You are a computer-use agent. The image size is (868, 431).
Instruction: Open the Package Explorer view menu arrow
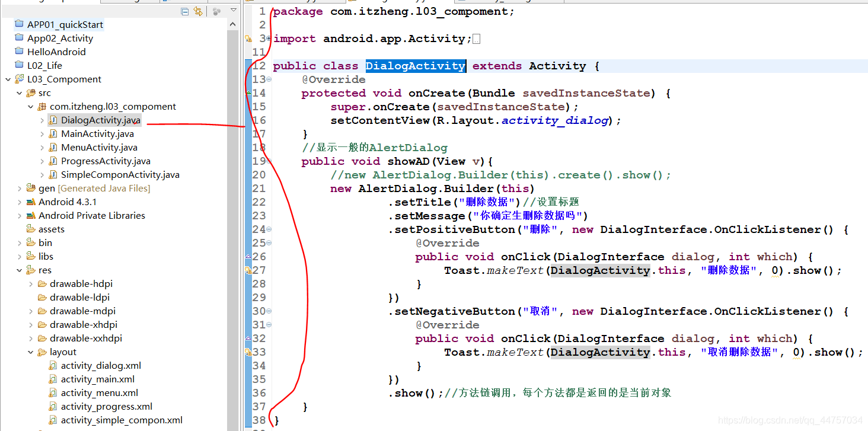233,11
